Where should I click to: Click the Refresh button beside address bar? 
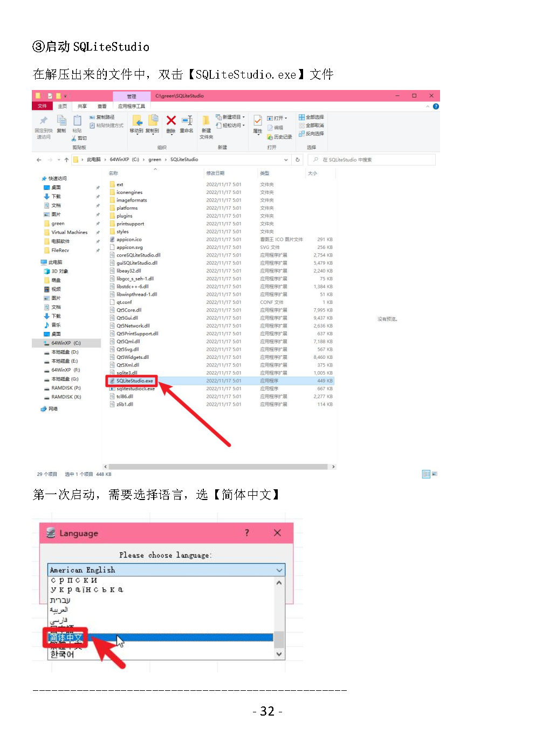(x=298, y=160)
